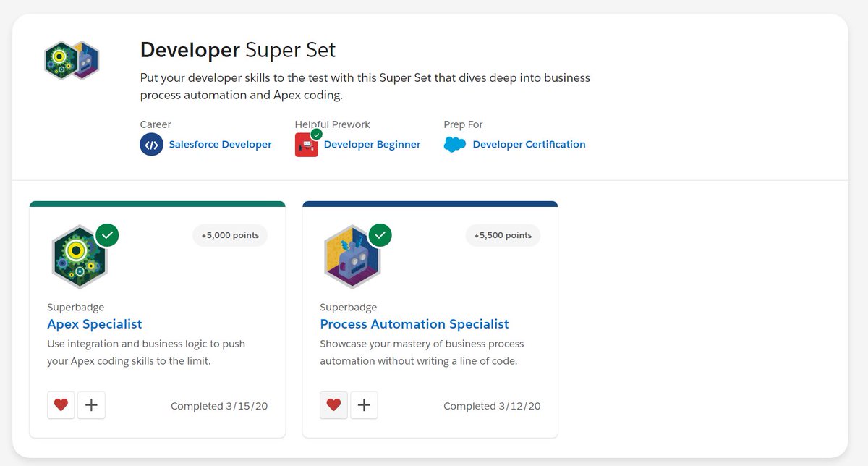Open the Apex Specialist title link

tap(95, 324)
